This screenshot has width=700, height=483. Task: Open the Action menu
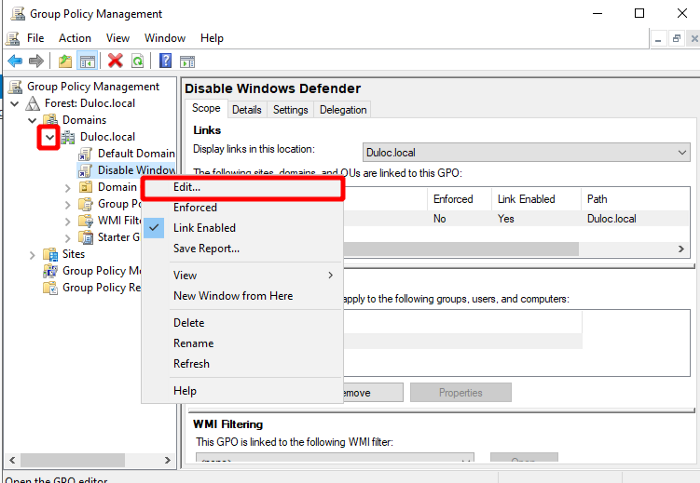(75, 38)
